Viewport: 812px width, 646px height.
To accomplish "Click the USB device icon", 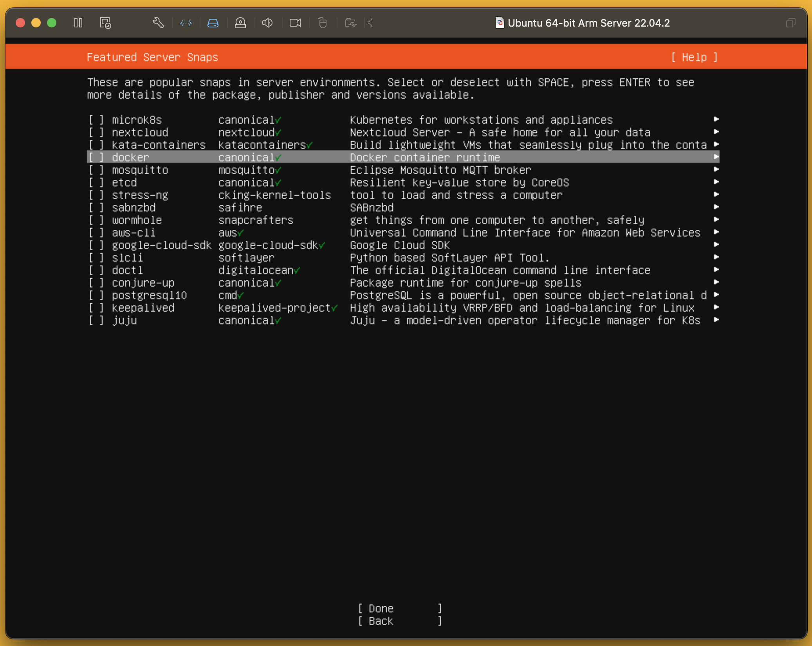I will click(x=323, y=23).
